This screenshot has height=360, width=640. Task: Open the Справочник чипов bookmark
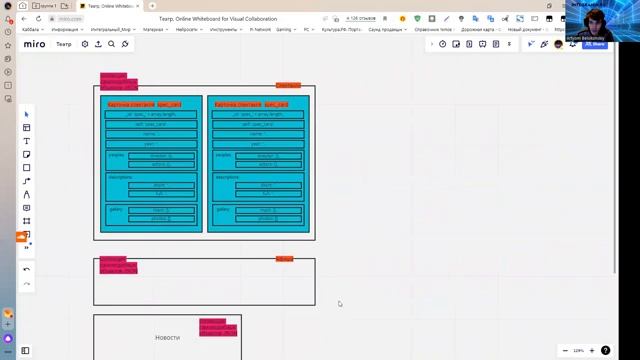(x=434, y=29)
